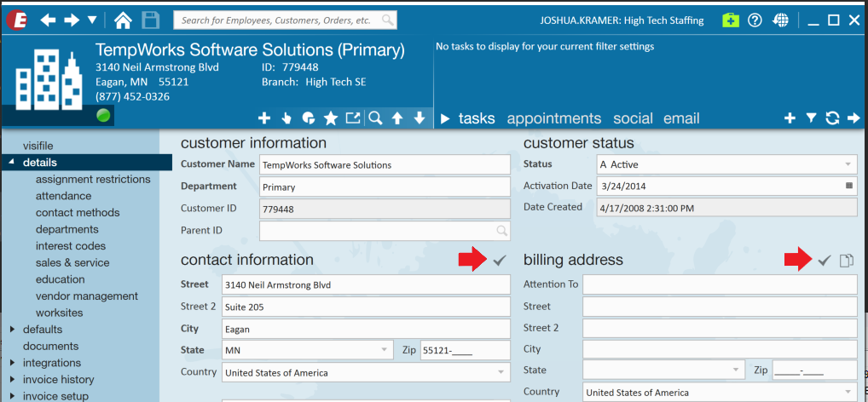The height and width of the screenshot is (402, 868).
Task: Open interest codes page
Action: 70,245
